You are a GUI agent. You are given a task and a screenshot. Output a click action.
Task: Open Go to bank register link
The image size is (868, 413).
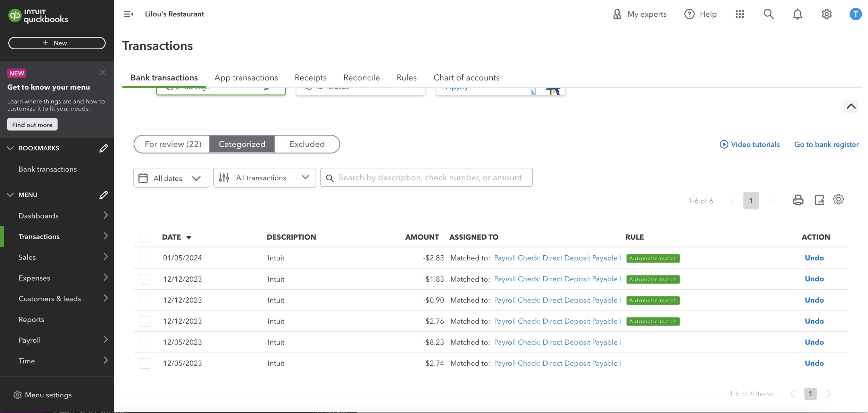826,144
